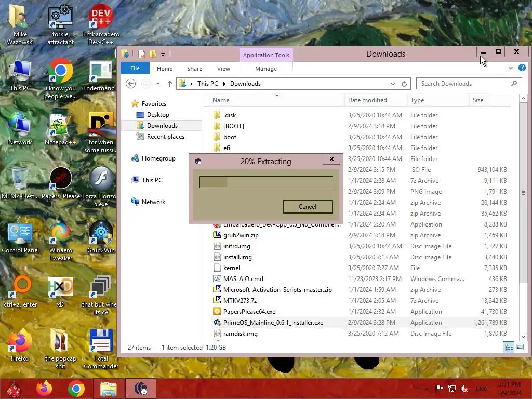This screenshot has width=532, height=399.
Task: Click This PC breadcrumb in address bar
Action: click(x=208, y=84)
